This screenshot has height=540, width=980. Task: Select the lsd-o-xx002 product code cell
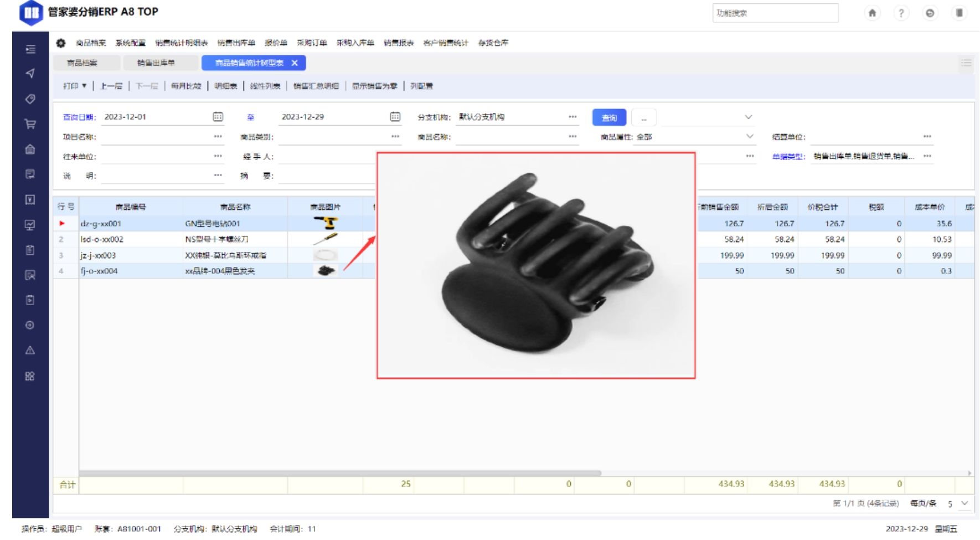tap(131, 239)
